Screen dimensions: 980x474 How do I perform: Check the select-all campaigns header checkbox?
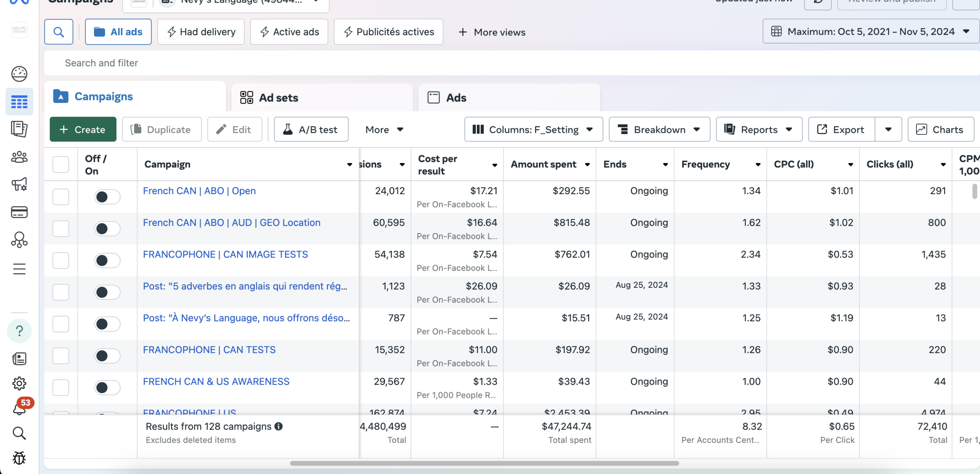(61, 164)
